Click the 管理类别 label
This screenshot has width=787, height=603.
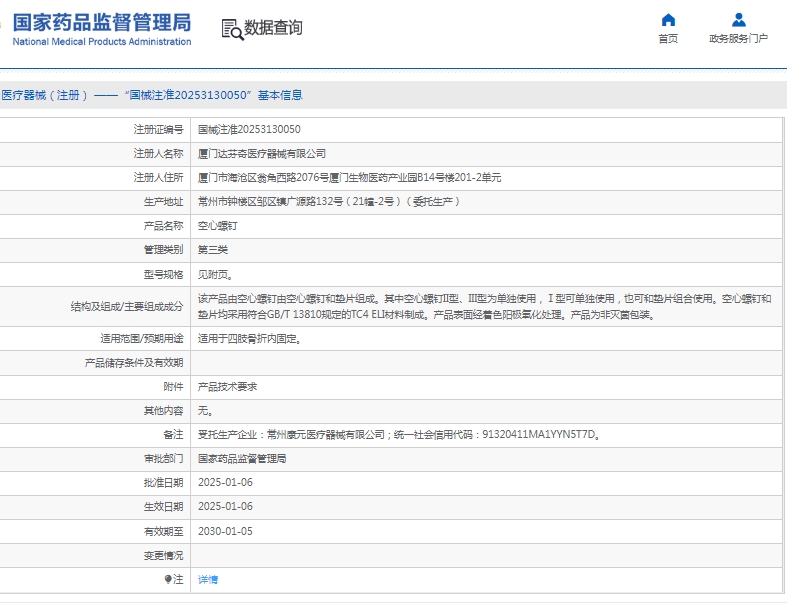(x=164, y=250)
